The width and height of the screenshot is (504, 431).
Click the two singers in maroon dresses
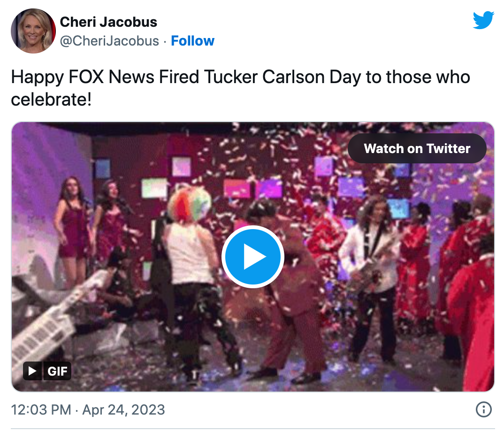pyautogui.click(x=92, y=221)
